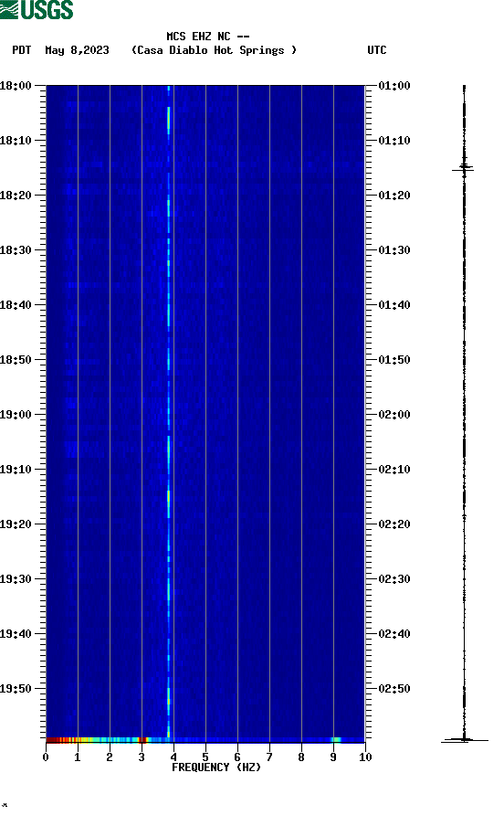Viewport: 504px width, 815px height.
Task: Click the 'PDT' timezone label
Action: tap(21, 50)
